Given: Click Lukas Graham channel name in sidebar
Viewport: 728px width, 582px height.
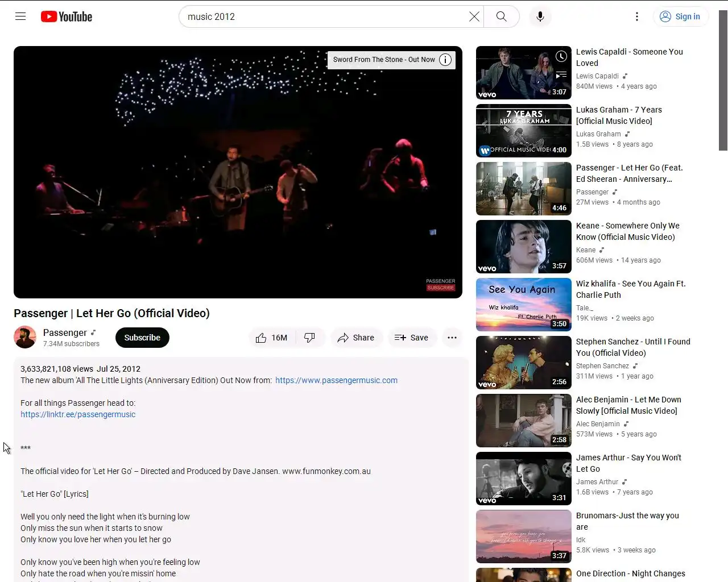Looking at the screenshot, I should (x=598, y=134).
